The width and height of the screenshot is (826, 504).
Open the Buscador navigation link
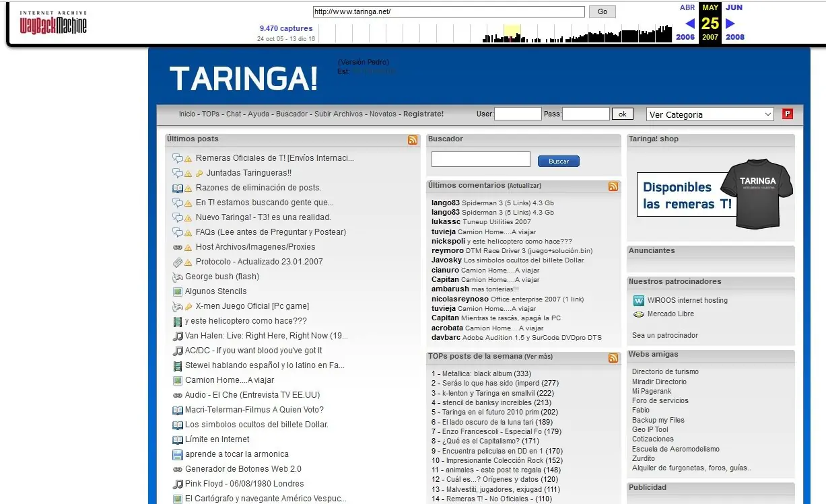[292, 114]
